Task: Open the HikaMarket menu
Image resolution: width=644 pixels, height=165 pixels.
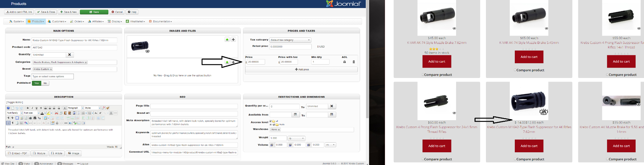Action: [135, 21]
